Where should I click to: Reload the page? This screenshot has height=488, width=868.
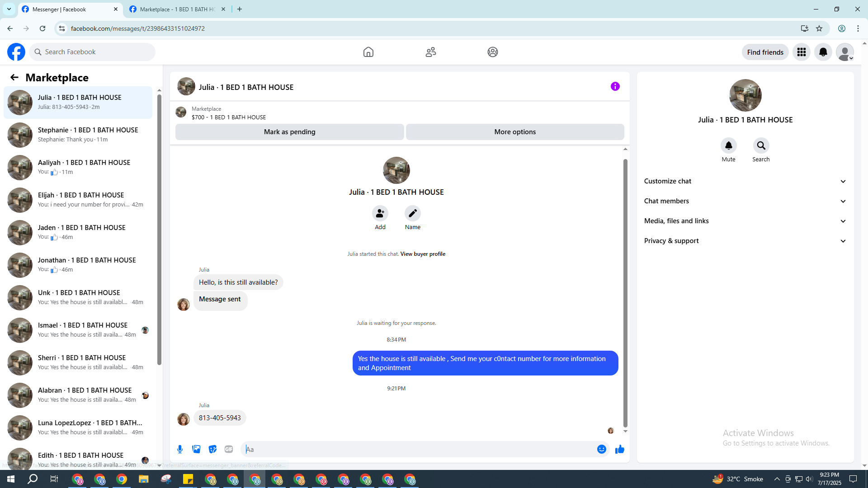[42, 28]
